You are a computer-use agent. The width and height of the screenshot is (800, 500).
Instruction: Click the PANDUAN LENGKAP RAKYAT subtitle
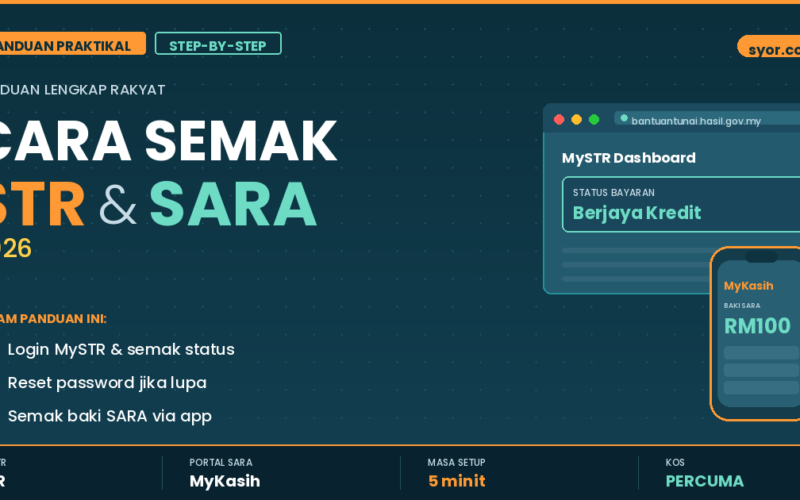click(82, 90)
